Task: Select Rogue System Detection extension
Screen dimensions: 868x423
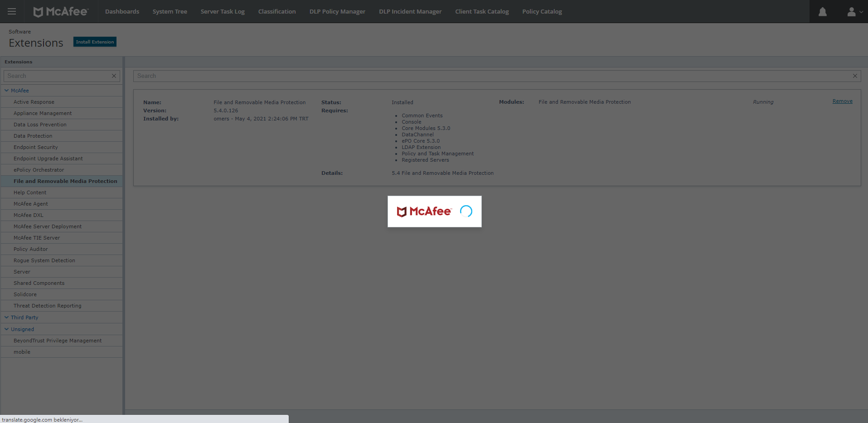Action: 62,260
